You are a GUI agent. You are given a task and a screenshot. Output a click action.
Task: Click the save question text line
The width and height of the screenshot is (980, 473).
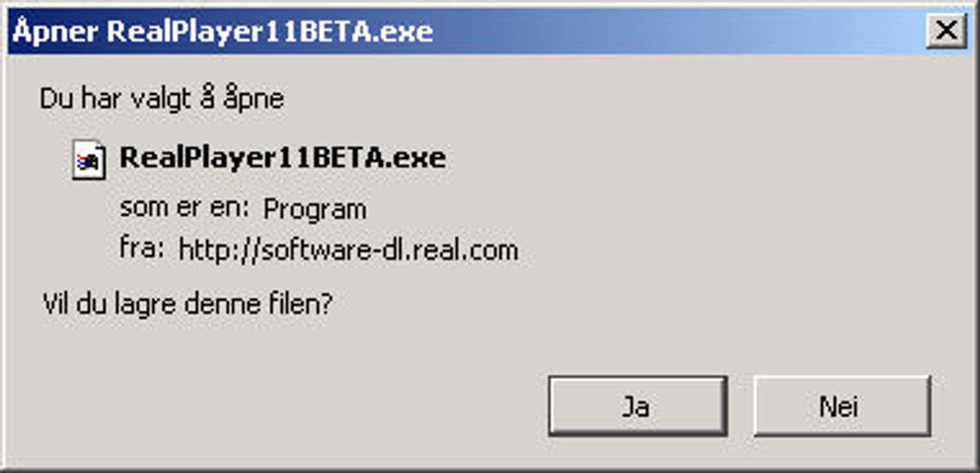click(x=188, y=304)
